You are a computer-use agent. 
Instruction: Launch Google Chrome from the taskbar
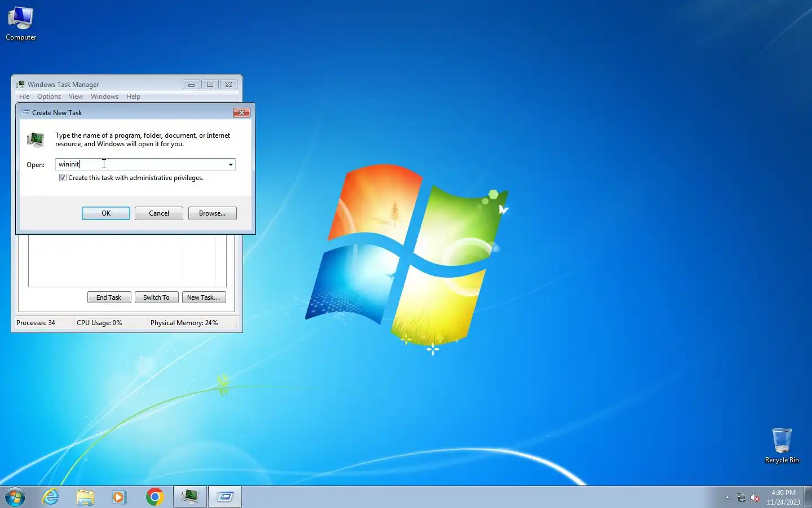[x=155, y=497]
